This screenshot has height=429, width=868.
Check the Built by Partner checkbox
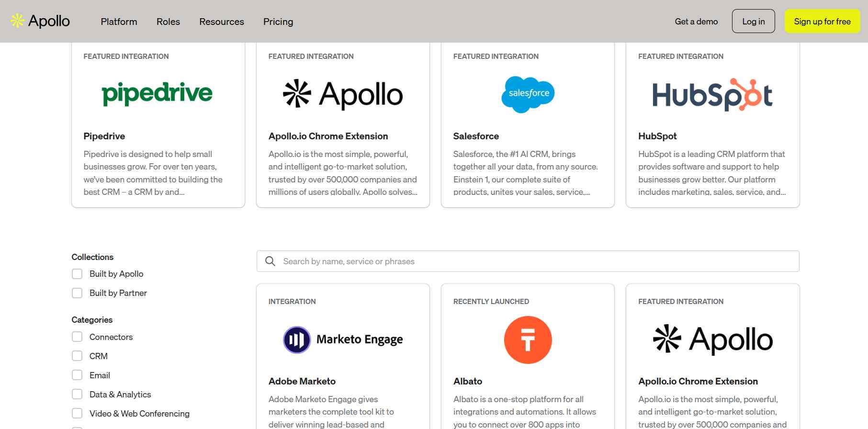77,293
